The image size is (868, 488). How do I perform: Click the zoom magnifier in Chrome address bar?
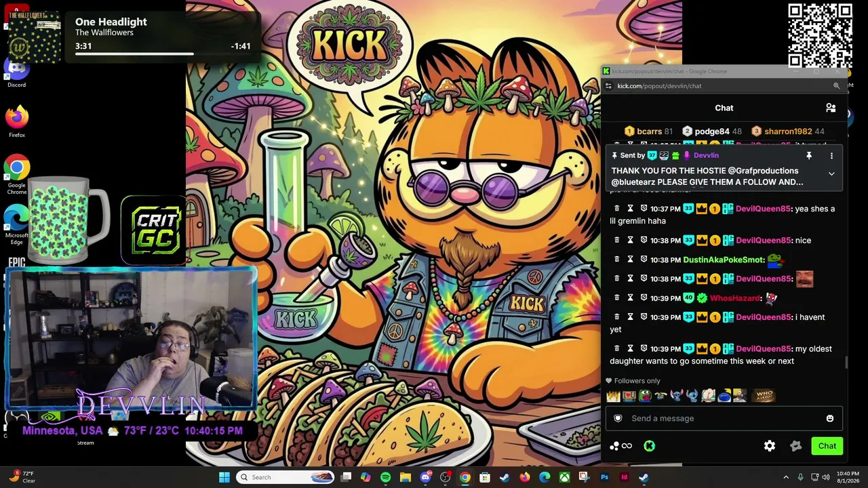[x=836, y=86]
